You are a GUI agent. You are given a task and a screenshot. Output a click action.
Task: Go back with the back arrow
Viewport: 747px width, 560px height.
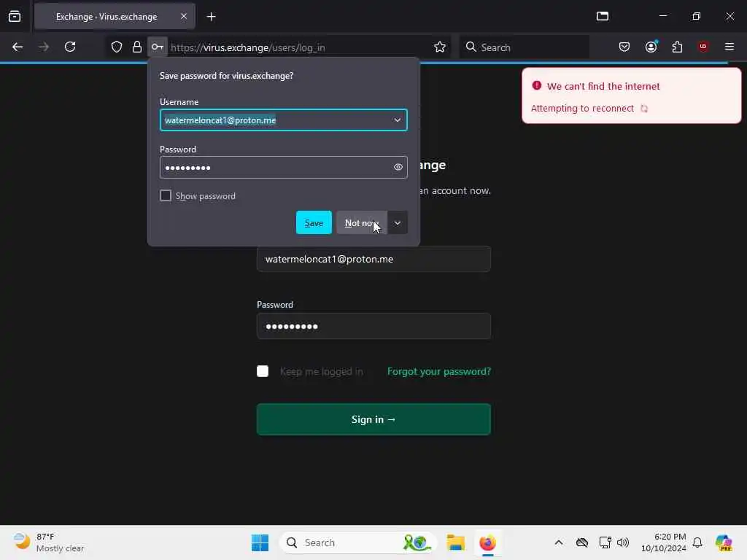18,47
